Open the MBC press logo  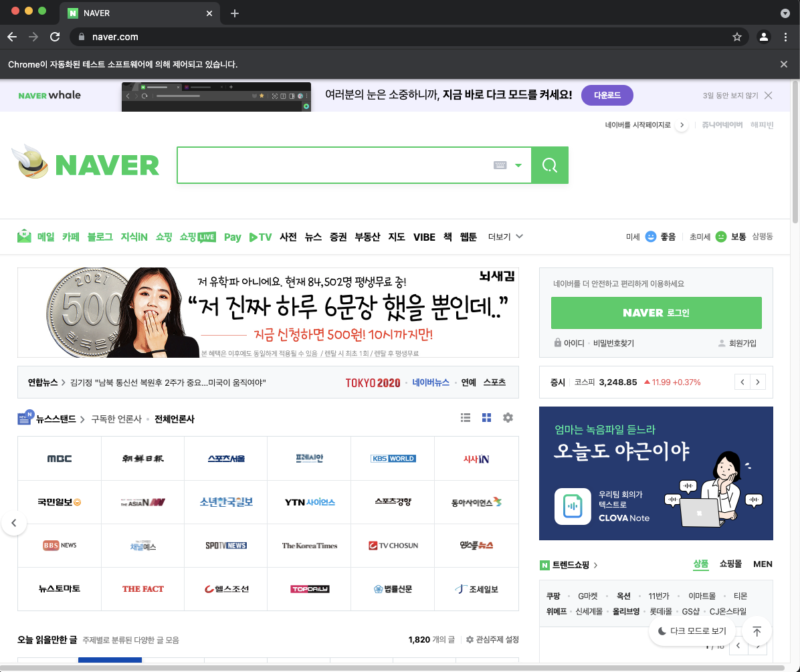point(59,459)
